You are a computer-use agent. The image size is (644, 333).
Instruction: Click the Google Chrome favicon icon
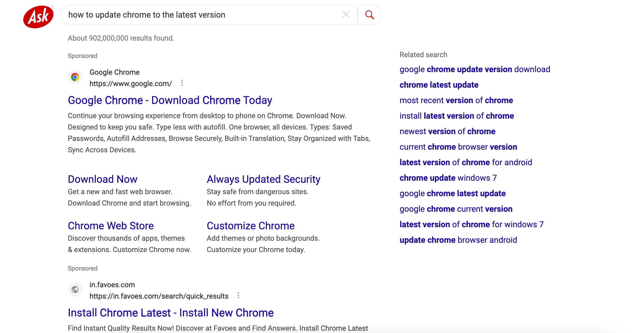75,77
